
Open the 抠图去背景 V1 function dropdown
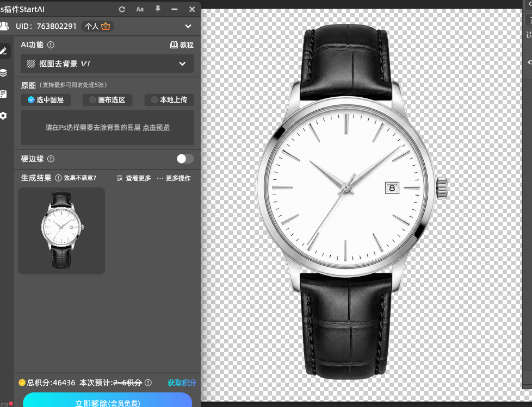pyautogui.click(x=108, y=64)
